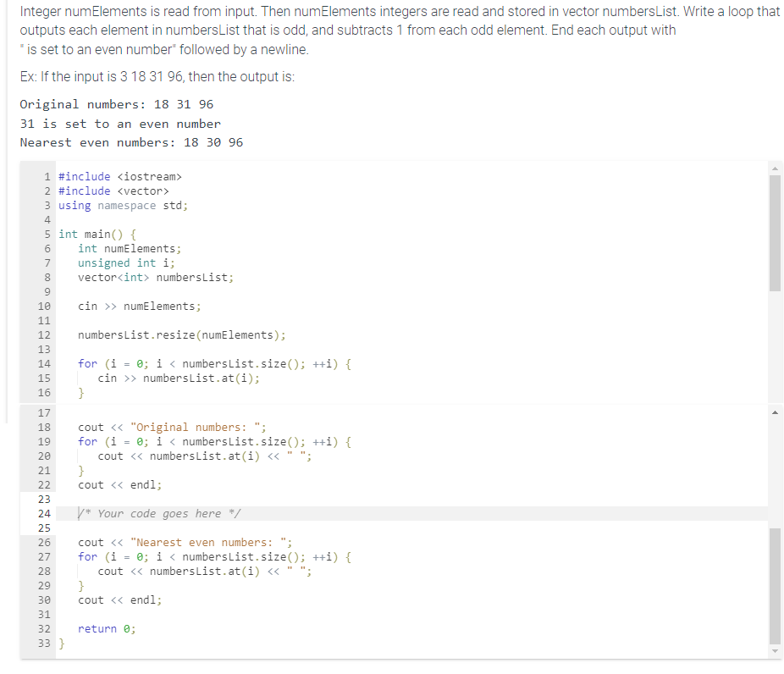Click the bottom scrollbar thumb
Viewport: 784px width, 674px height.
[x=775, y=584]
